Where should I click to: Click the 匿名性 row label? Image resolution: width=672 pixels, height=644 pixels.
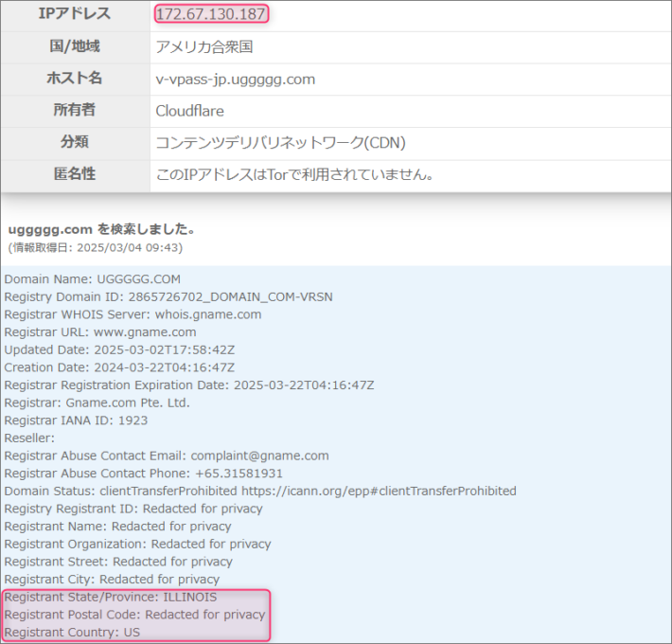[75, 175]
